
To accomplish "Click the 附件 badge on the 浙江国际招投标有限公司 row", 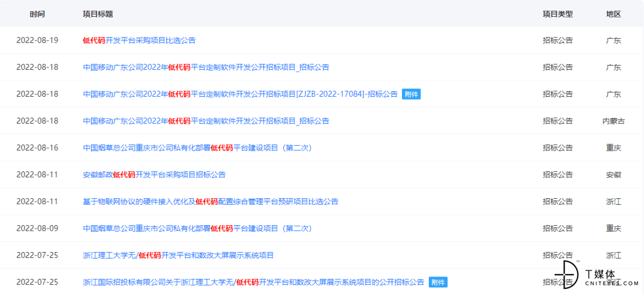I will [438, 282].
